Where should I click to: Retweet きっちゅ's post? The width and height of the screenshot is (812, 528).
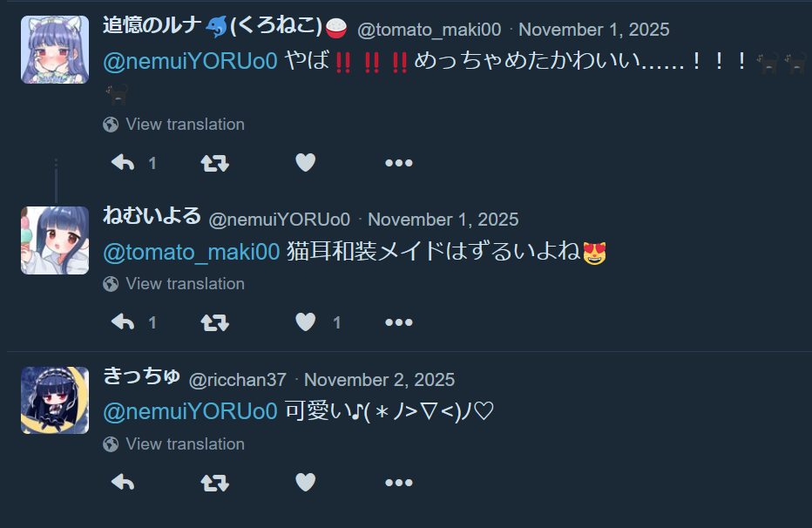click(215, 483)
